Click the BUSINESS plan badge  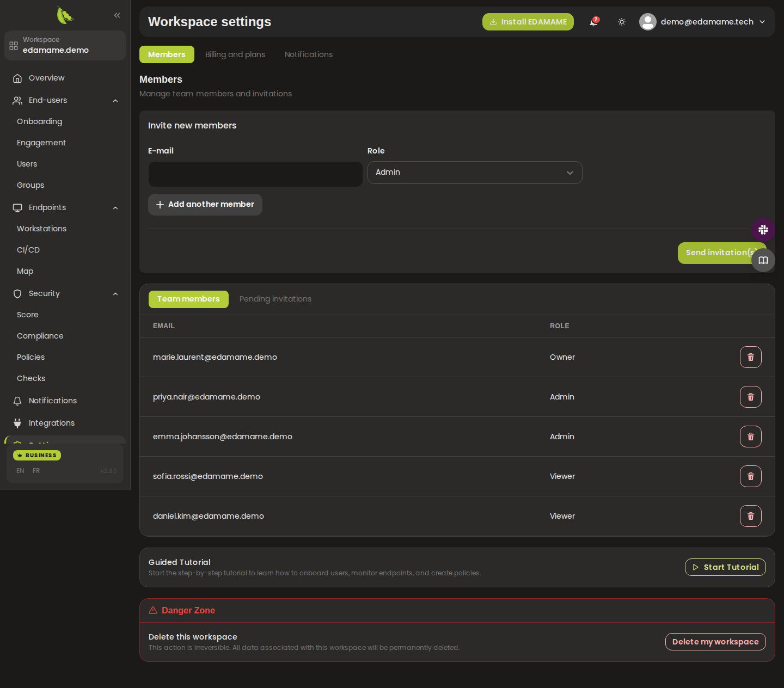[x=37, y=455]
